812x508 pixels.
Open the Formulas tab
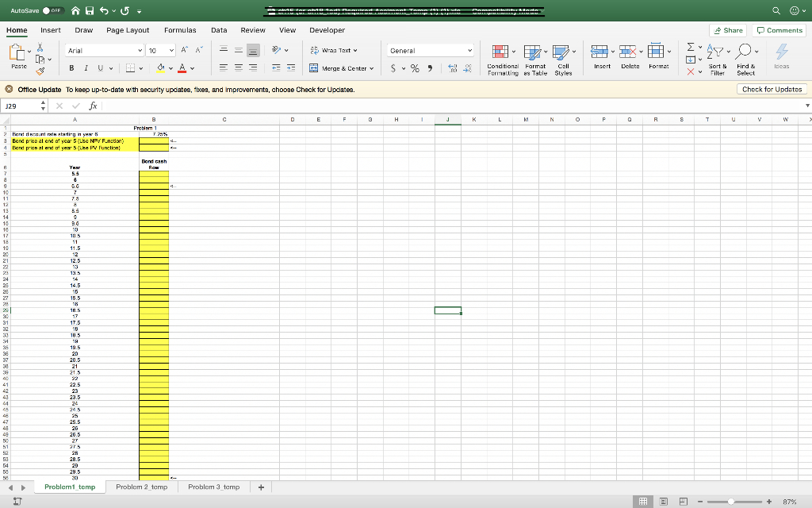pyautogui.click(x=180, y=30)
